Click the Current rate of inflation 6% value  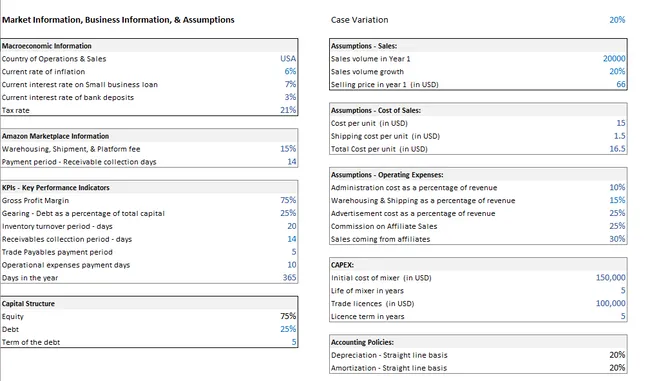coord(290,71)
